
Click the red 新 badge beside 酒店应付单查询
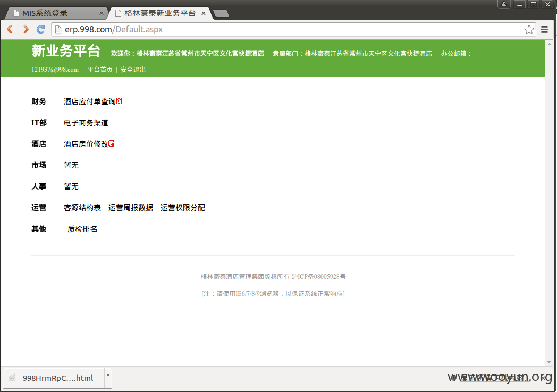119,101
